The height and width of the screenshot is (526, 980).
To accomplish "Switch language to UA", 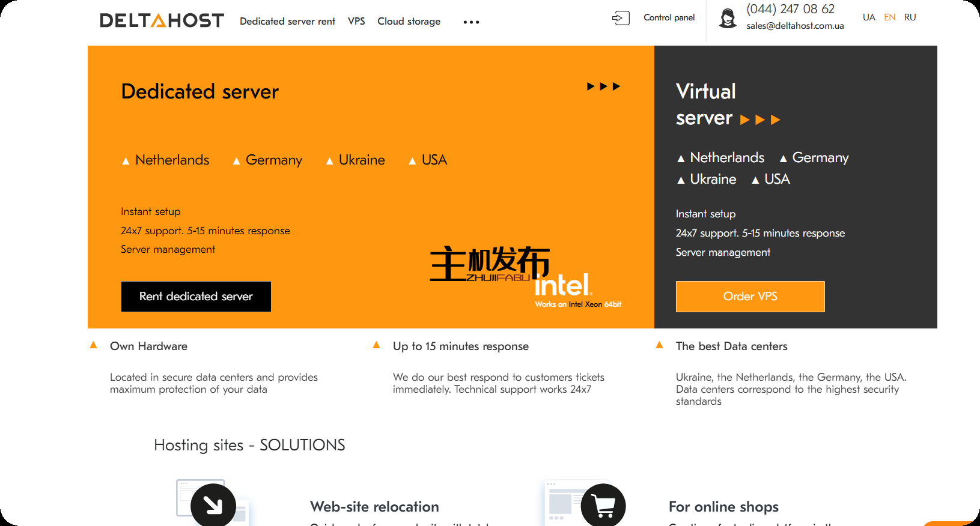I will 869,17.
